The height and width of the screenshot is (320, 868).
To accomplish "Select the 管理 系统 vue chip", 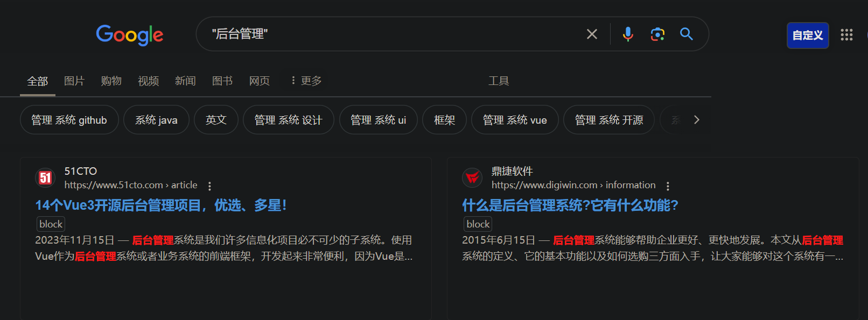I will click(x=515, y=120).
